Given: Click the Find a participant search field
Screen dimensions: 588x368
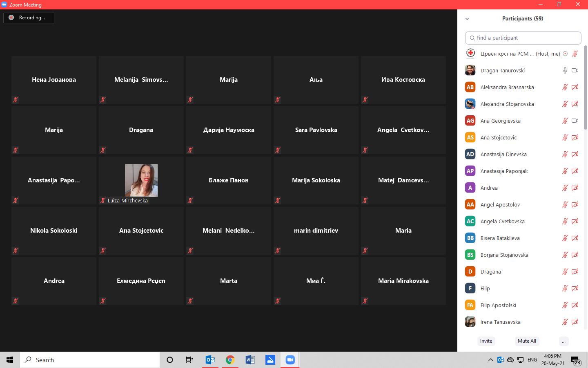Looking at the screenshot, I should 523,38.
